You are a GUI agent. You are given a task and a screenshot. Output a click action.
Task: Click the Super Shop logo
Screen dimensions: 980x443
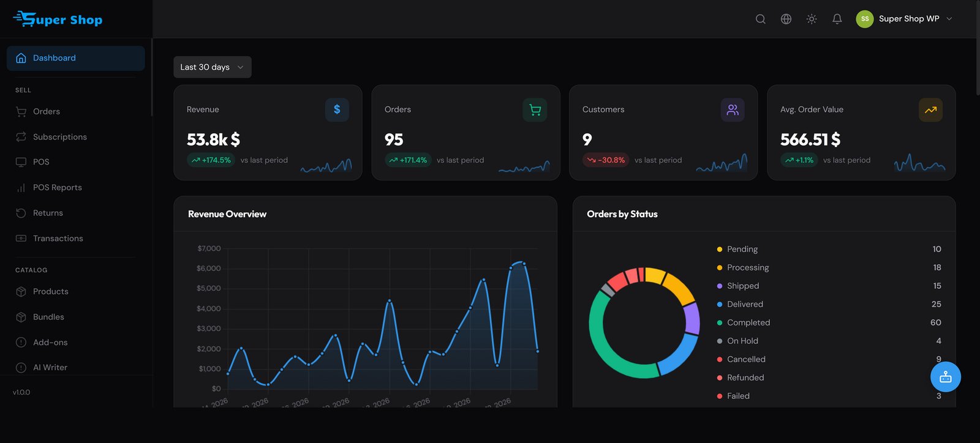58,19
